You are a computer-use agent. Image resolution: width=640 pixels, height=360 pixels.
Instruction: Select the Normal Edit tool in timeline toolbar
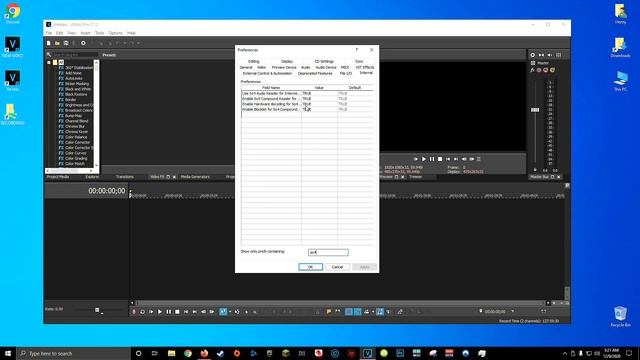(x=223, y=312)
